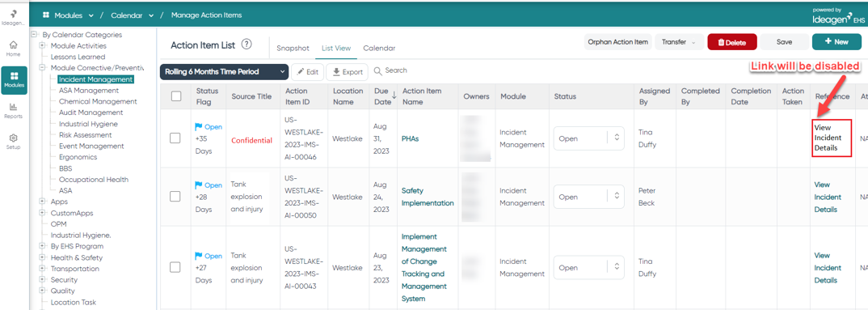868x310 pixels.
Task: Expand the Module Activities tree node
Action: pyautogui.click(x=42, y=45)
